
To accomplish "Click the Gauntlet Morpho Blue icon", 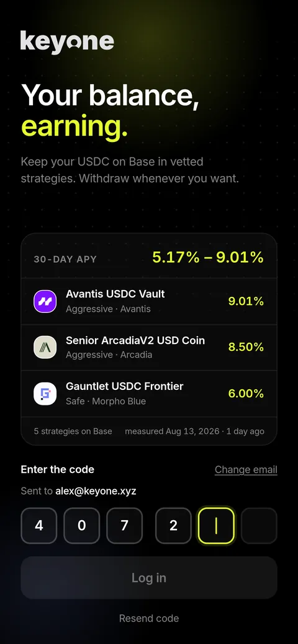I will pyautogui.click(x=45, y=394).
